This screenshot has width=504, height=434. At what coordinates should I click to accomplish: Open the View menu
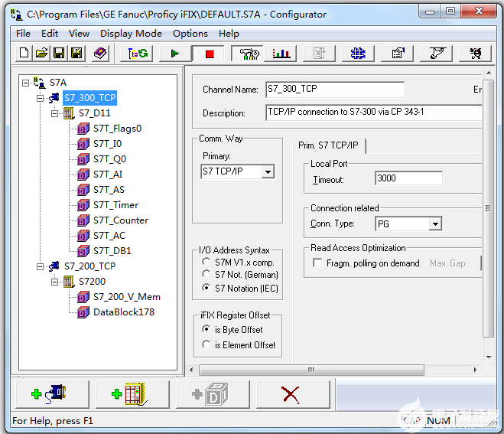click(x=79, y=34)
